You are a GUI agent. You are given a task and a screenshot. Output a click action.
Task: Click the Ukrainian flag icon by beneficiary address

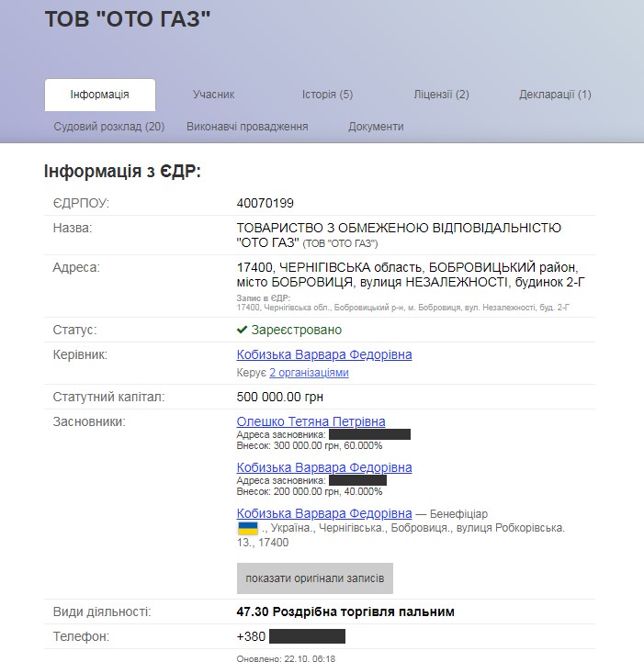pyautogui.click(x=247, y=528)
